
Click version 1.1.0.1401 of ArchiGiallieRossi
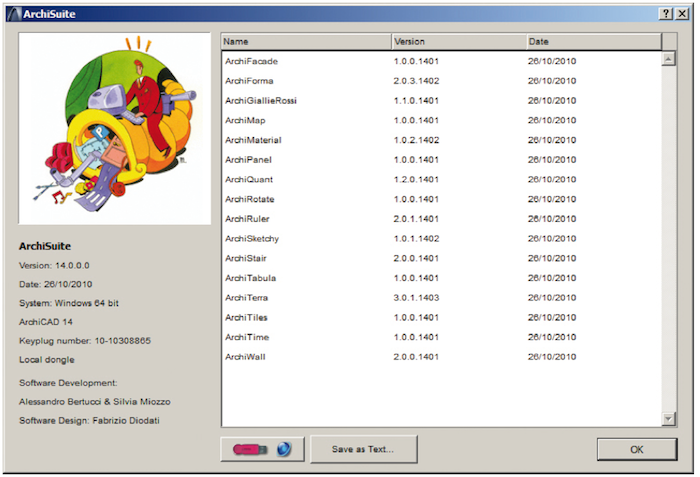(416, 100)
